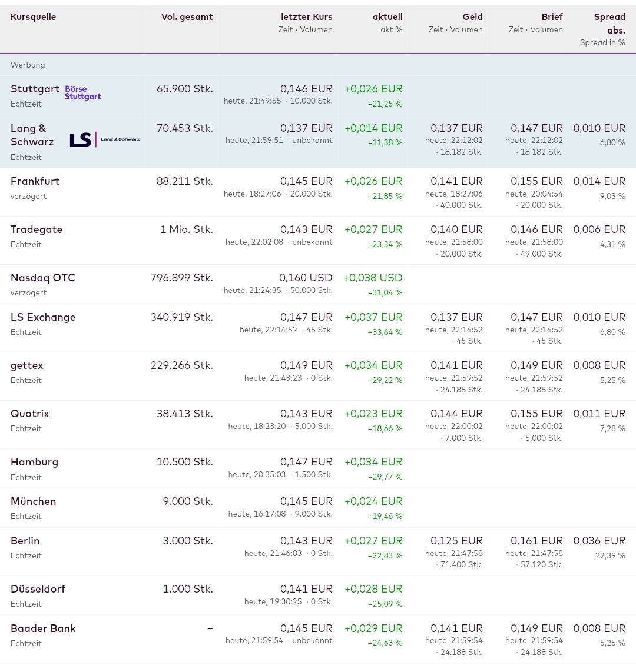Select Düsseldorf last price 0,141 EUR
This screenshot has height=672, width=636.
click(x=306, y=589)
